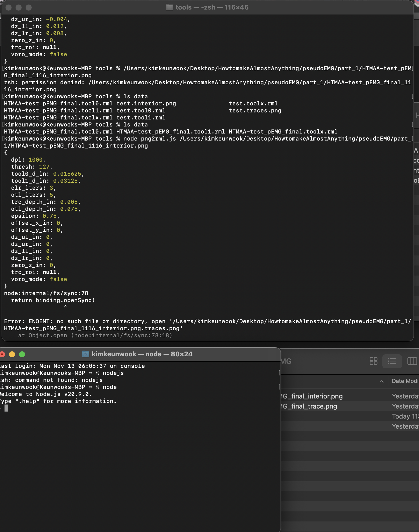Image resolution: width=419 pixels, height=532 pixels.
Task: Minimize the kimkeunwook node terminal window
Action: pyautogui.click(x=12, y=354)
